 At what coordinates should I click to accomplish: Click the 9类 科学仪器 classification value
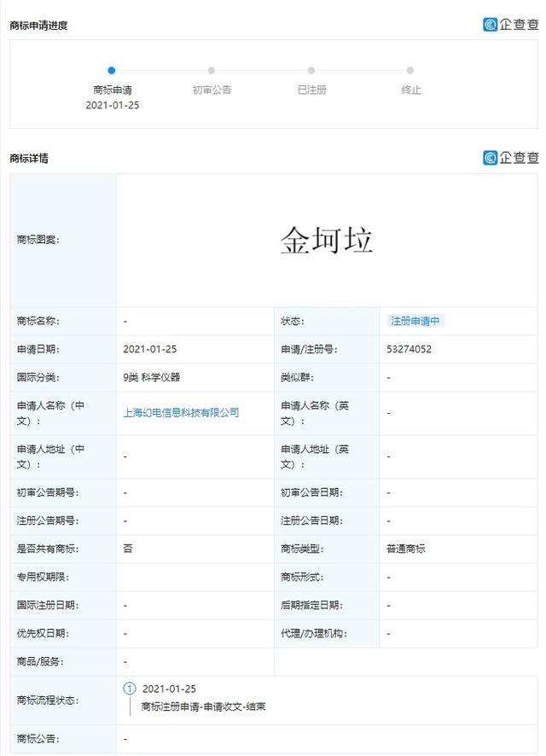151,377
